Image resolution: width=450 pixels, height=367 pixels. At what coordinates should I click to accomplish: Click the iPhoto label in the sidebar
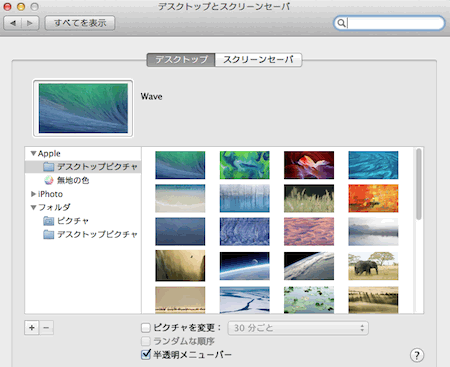[50, 194]
